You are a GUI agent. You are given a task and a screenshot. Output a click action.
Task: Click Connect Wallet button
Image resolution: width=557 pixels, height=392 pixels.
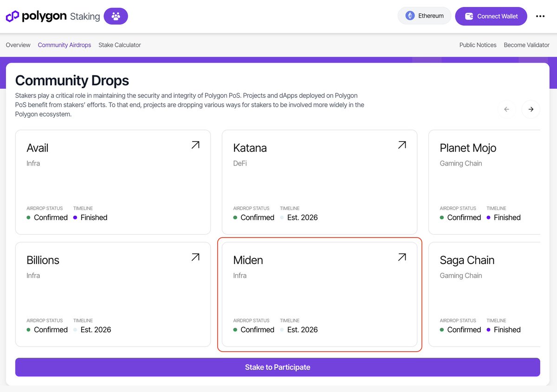click(x=491, y=16)
